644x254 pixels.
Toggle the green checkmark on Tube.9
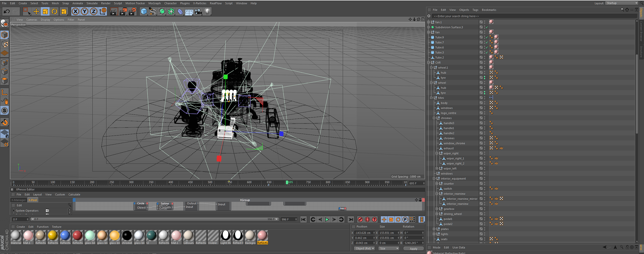click(487, 37)
